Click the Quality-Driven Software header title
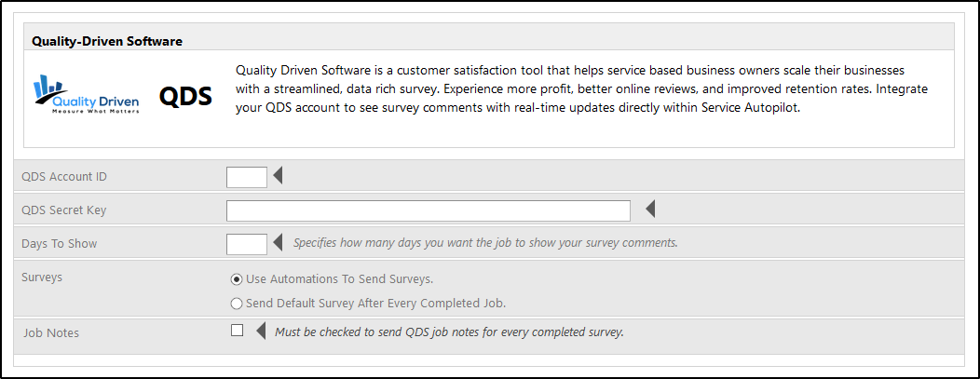This screenshot has width=980, height=379. [106, 41]
